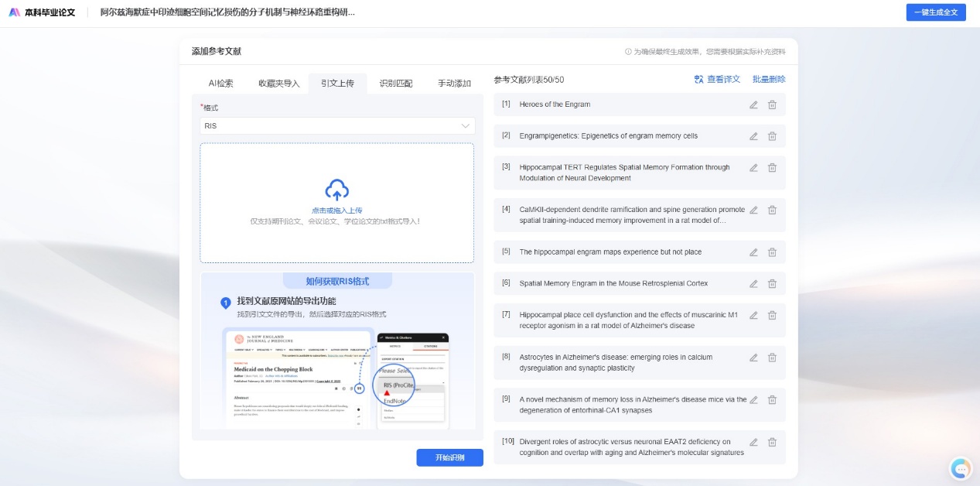This screenshot has height=486, width=980.
Task: Delete the Heroes of the Engram reference
Action: tap(772, 104)
